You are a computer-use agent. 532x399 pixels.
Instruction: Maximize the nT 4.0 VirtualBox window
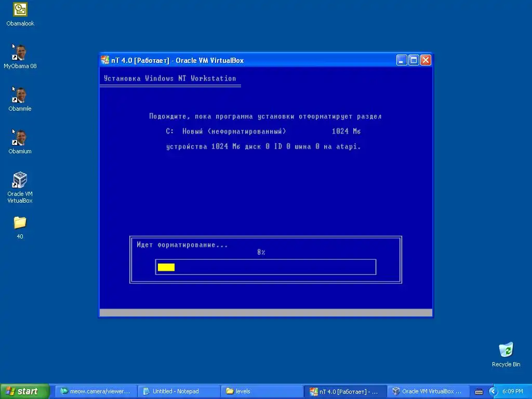pos(414,60)
